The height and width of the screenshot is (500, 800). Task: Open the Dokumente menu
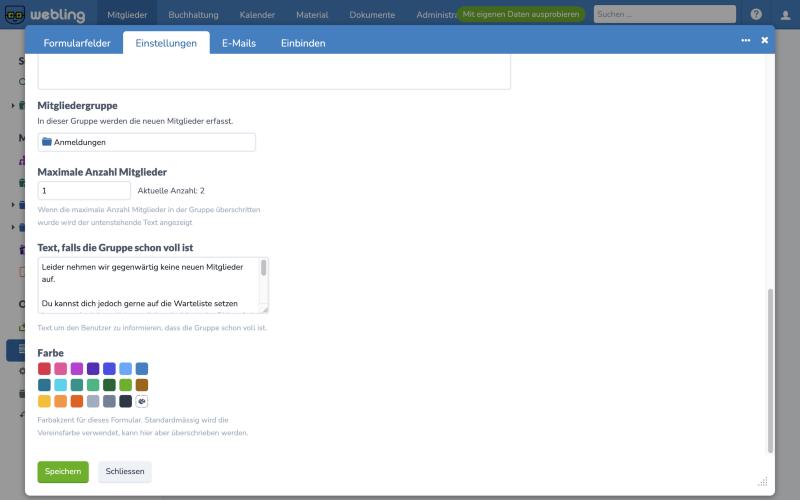coord(372,15)
